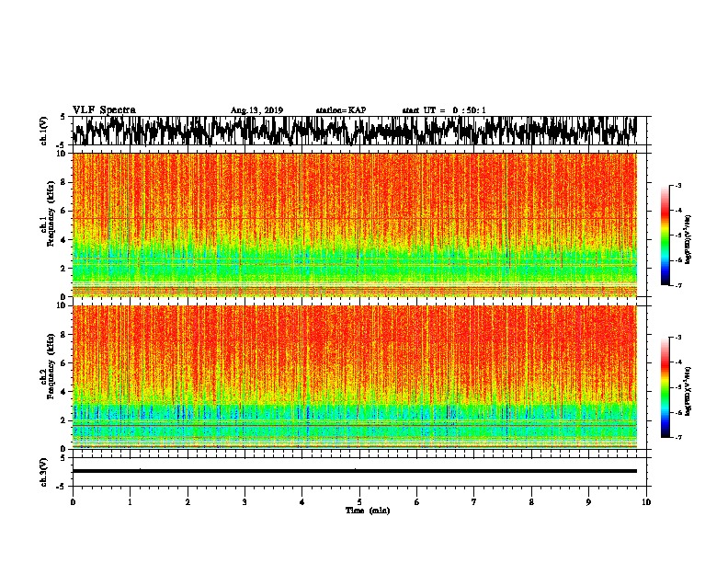Select the ch.2 "Frequency (kHz)" axis label
728x563 pixels.
tap(51, 366)
